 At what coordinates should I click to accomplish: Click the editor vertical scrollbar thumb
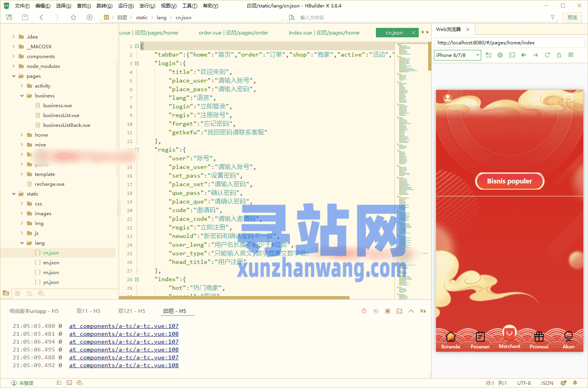tap(430, 57)
